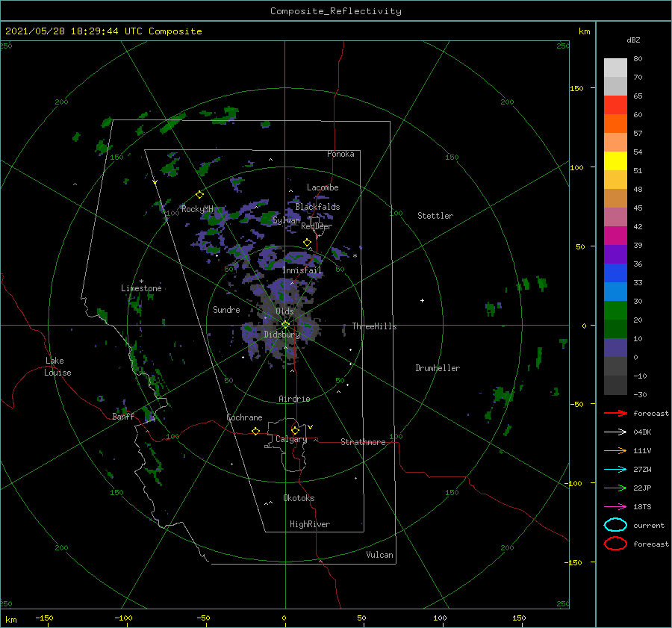Click the yellow diamond at radar center
Screen dimensions: 672x628
(285, 325)
